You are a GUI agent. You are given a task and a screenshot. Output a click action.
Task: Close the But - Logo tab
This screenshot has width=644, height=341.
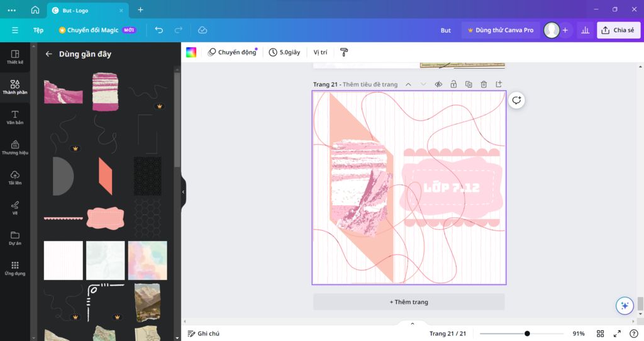click(x=121, y=10)
